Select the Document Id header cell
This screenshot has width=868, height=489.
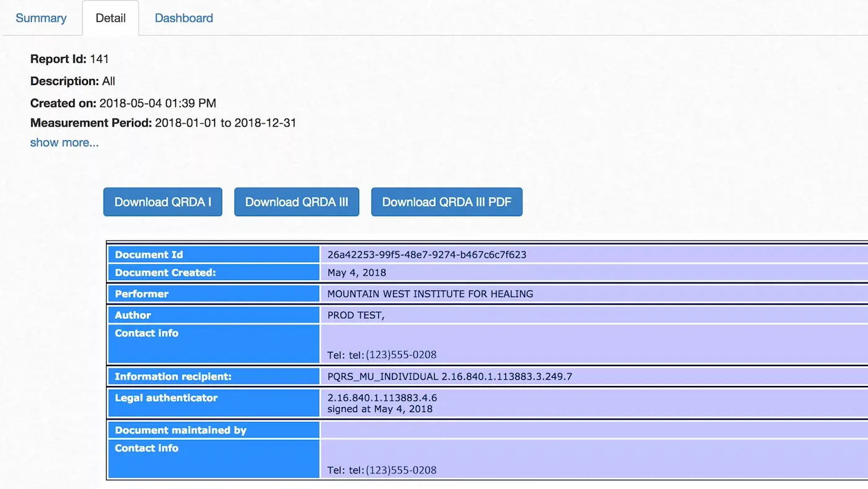[149, 254]
